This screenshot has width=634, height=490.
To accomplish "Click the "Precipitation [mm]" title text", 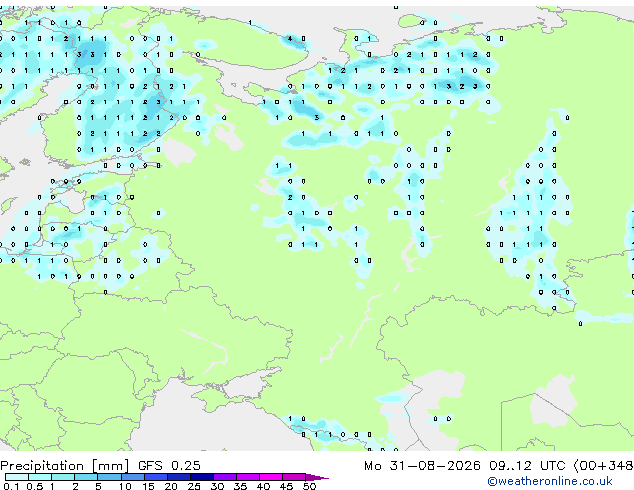I will (x=65, y=466).
